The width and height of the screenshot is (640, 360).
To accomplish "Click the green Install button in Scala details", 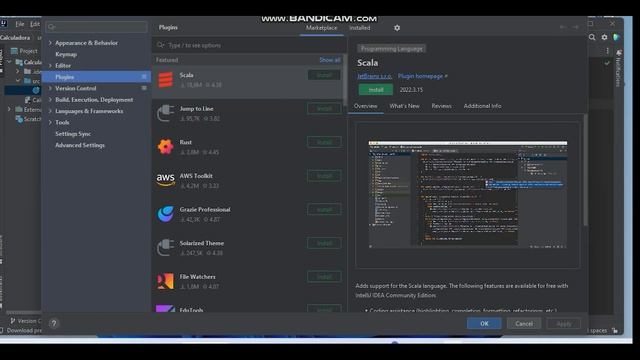I will click(x=376, y=89).
